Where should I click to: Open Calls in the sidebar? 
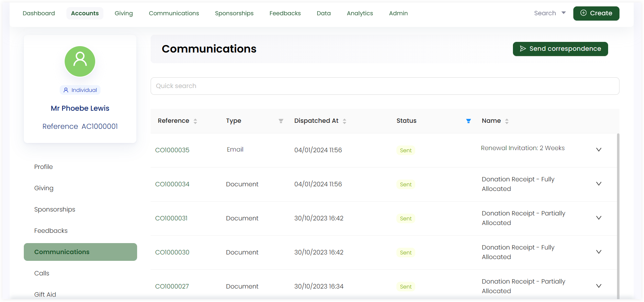click(x=42, y=273)
